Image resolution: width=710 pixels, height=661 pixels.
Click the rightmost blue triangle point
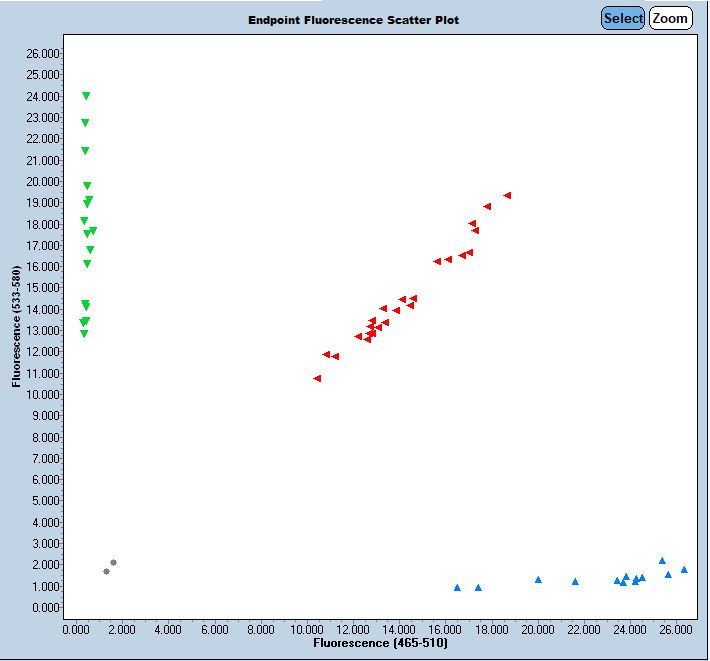(x=684, y=570)
